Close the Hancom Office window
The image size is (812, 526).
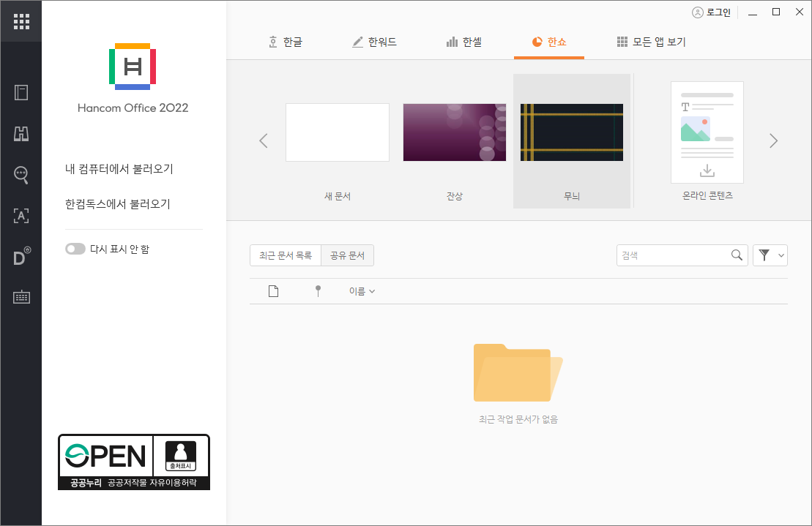pyautogui.click(x=799, y=12)
